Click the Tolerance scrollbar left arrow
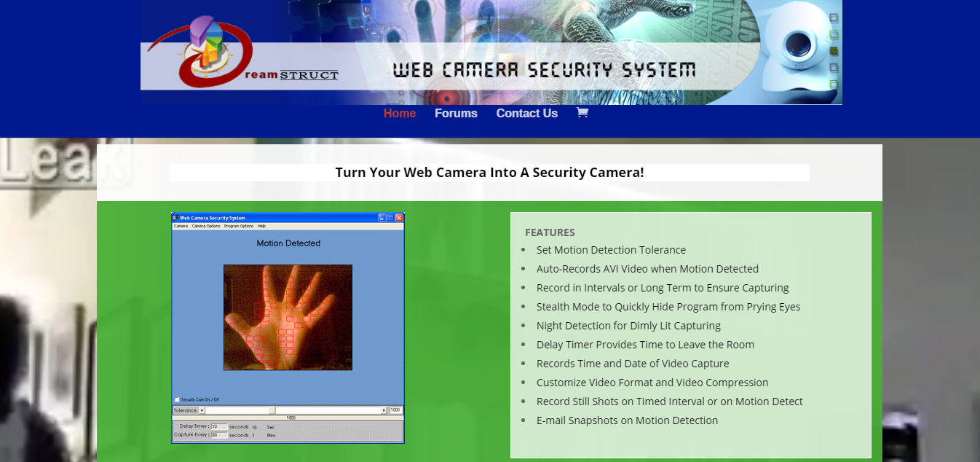 point(202,411)
